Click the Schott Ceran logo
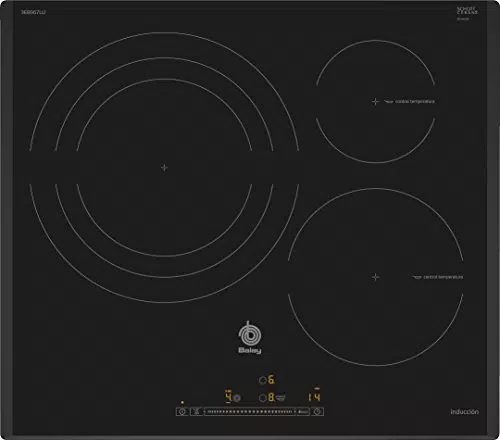Image resolution: width=500 pixels, height=440 pixels. tap(467, 11)
